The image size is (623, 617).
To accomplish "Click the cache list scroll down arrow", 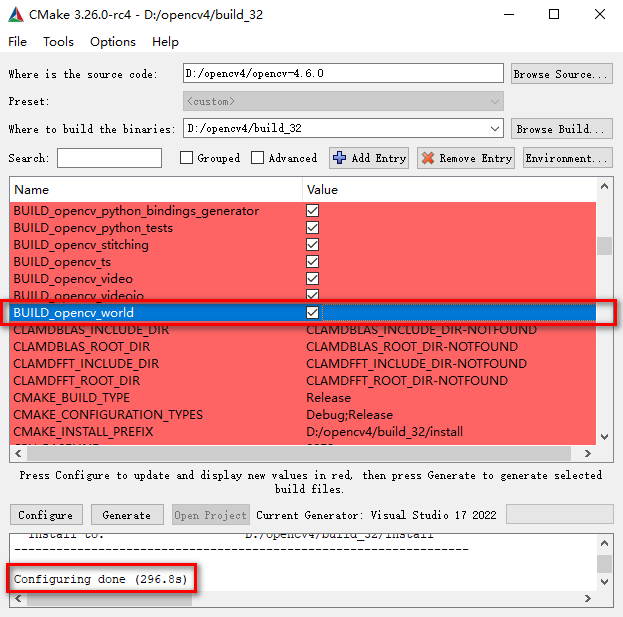I will (x=604, y=437).
